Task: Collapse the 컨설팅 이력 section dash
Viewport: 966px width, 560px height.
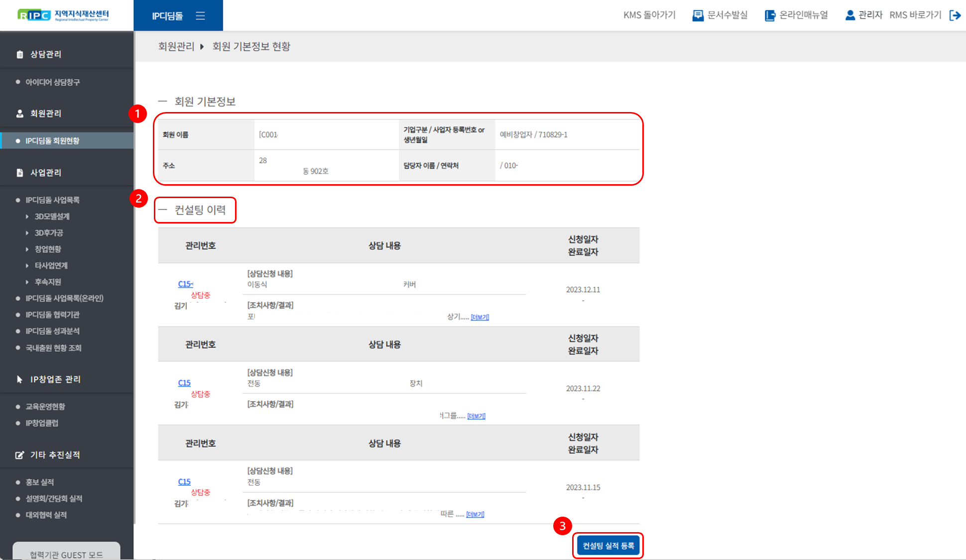Action: (162, 210)
